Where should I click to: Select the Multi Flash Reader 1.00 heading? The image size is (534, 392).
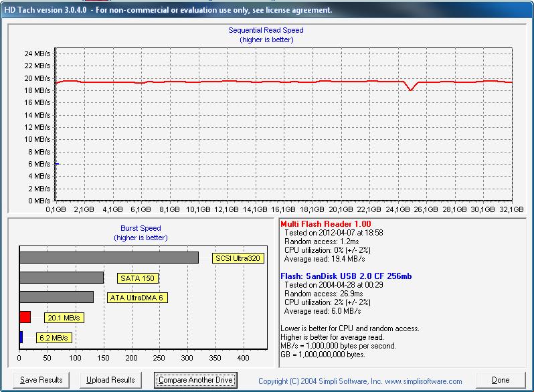[x=325, y=224]
